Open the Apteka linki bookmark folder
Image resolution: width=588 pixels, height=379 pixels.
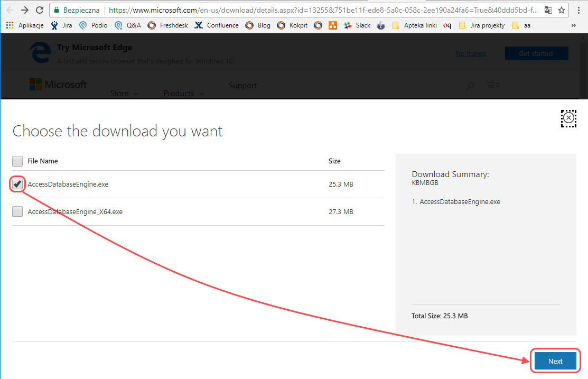415,25
